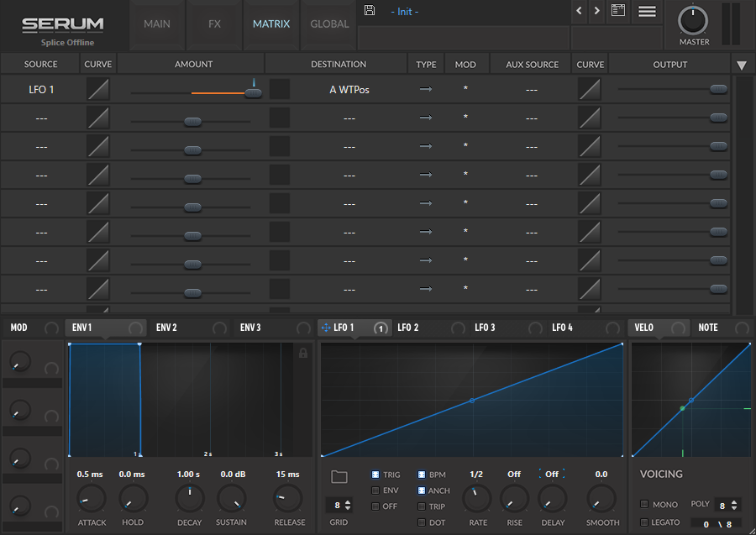Click LFO 1 row source curve icon
The image size is (756, 535).
98,89
